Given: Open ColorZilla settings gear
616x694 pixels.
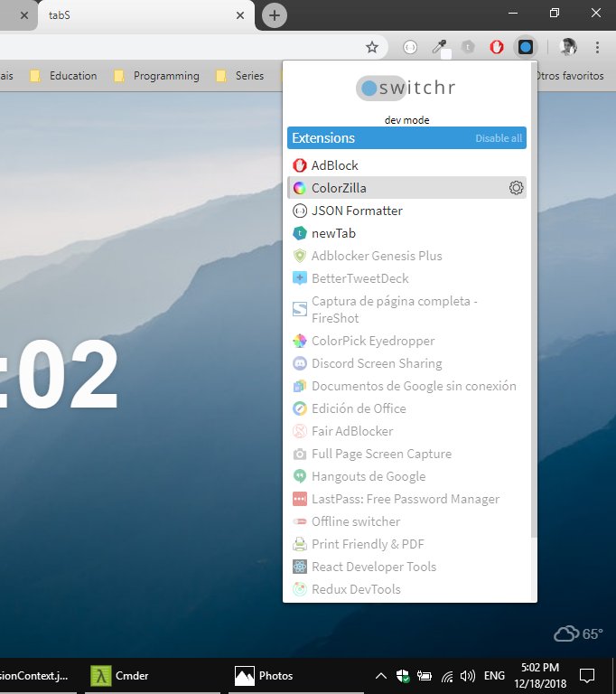Looking at the screenshot, I should 516,188.
